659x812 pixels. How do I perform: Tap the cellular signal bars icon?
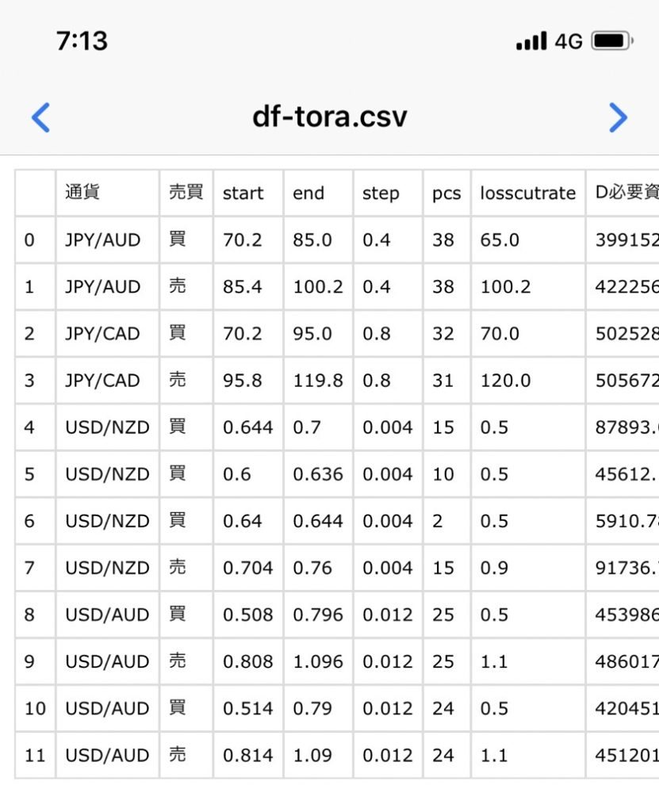click(531, 41)
